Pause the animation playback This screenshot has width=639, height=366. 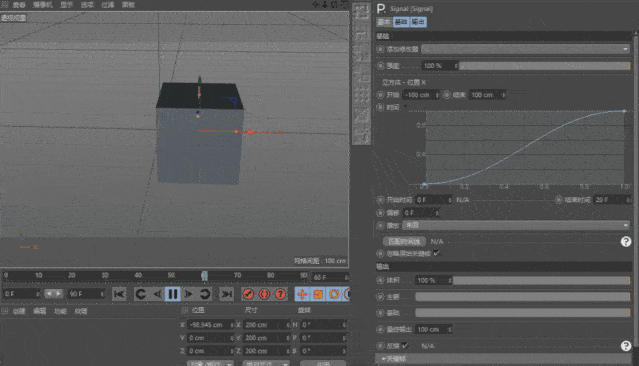(x=173, y=294)
